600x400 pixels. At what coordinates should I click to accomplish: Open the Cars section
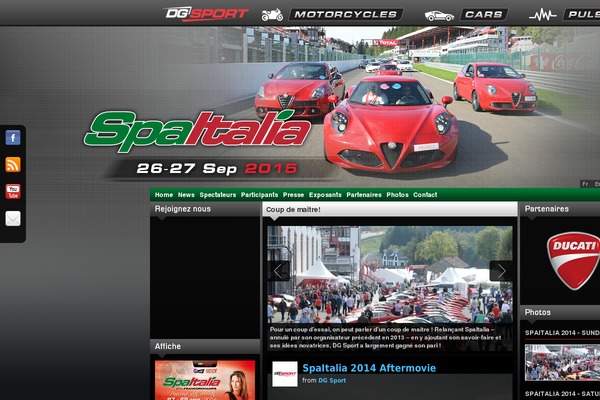pos(484,15)
